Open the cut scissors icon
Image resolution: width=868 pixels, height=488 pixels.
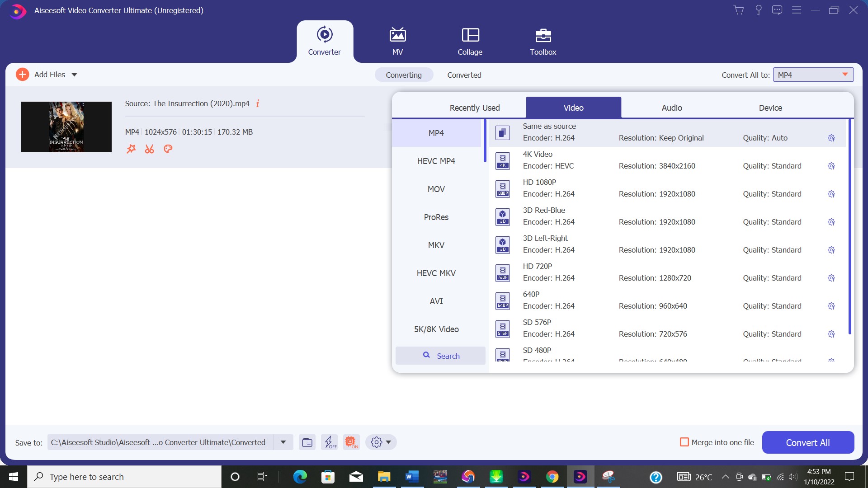[150, 149]
